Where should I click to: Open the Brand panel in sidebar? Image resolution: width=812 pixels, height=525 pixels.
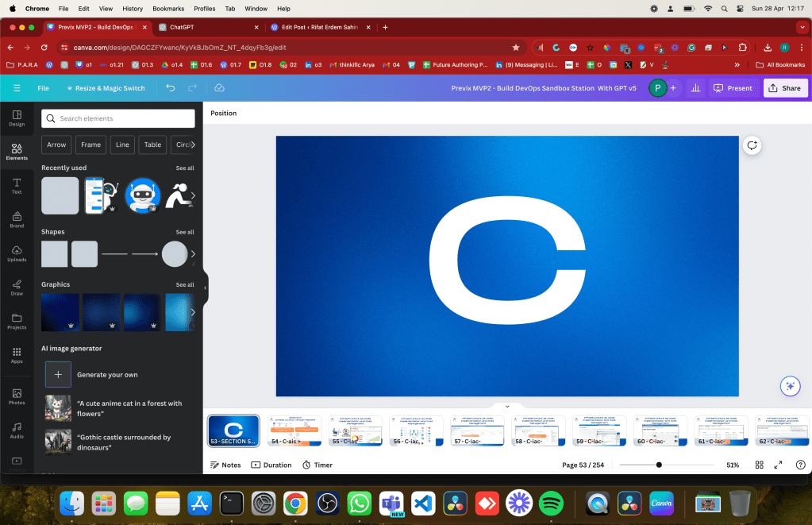pos(17,220)
